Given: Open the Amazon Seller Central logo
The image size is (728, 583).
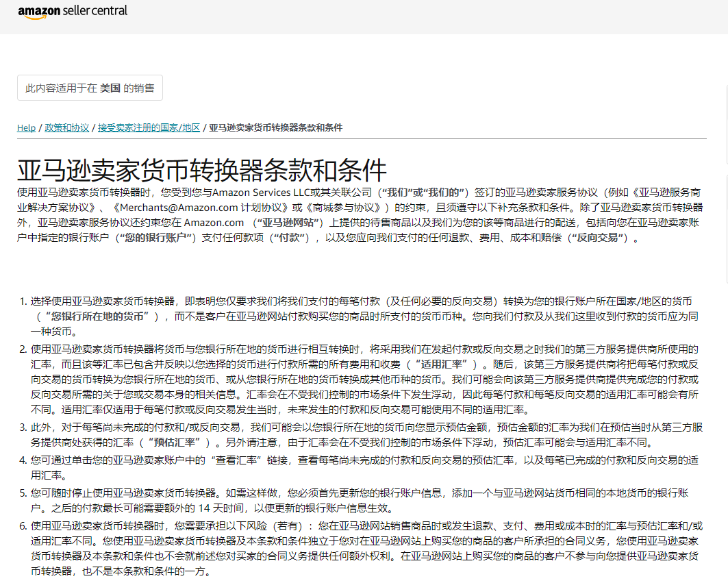Looking at the screenshot, I should (x=73, y=11).
